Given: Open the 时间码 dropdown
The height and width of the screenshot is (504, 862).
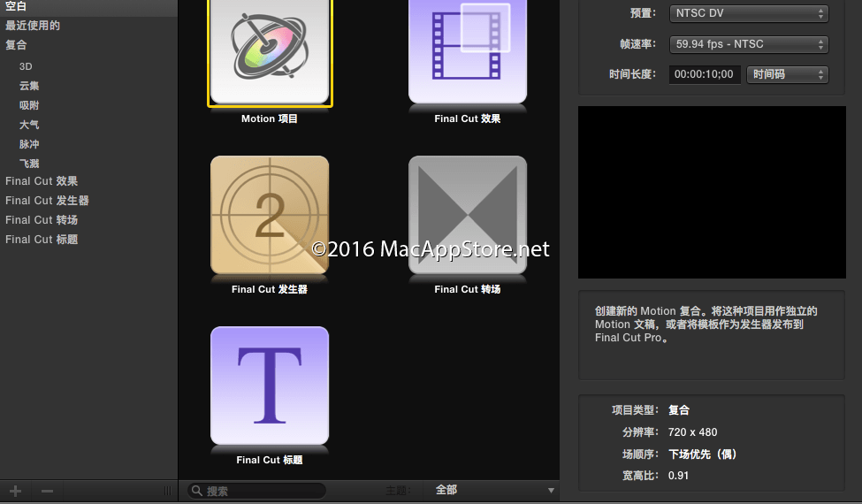Looking at the screenshot, I should [x=788, y=74].
